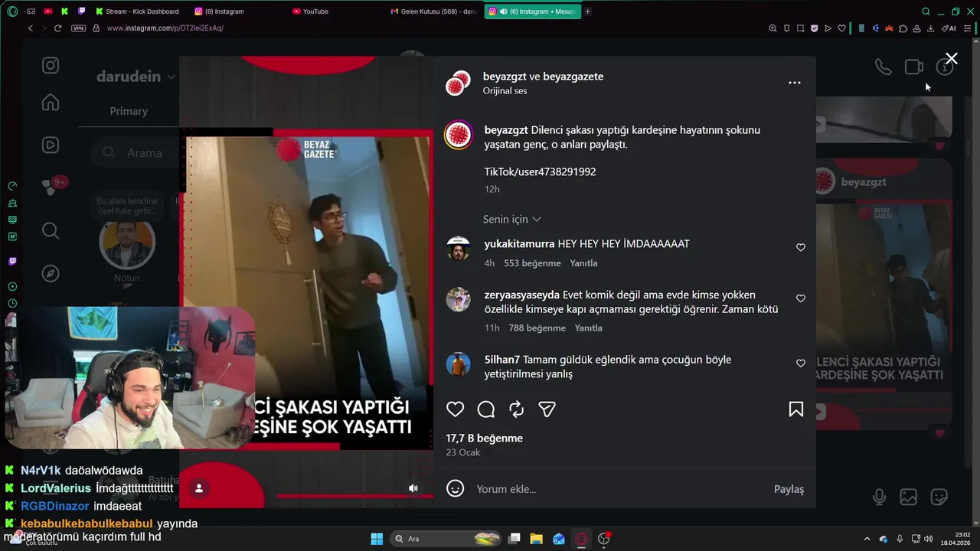Like yukakitamurra's comment

coord(801,247)
